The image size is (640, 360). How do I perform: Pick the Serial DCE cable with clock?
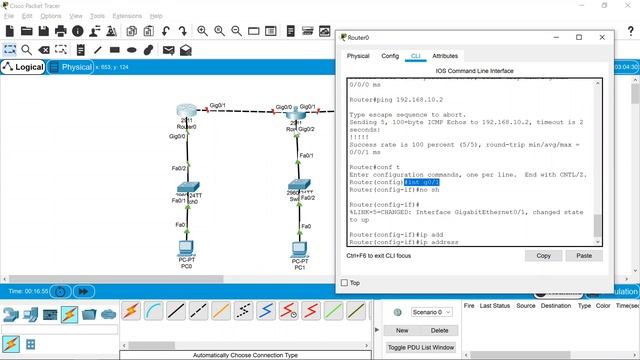tap(289, 311)
